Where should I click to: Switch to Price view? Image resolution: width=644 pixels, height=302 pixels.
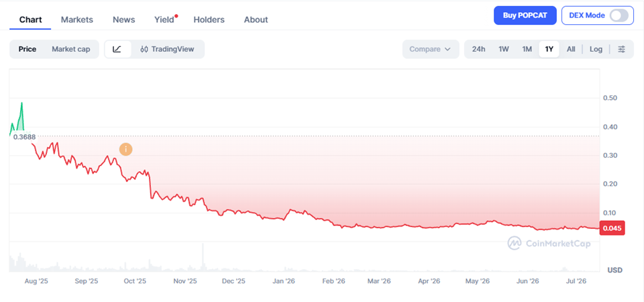[x=28, y=49]
